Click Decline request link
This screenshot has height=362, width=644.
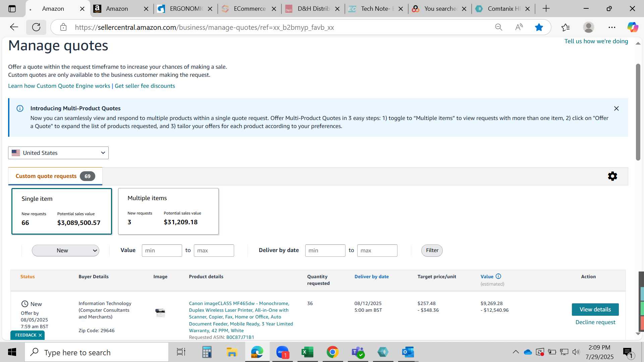tap(595, 322)
